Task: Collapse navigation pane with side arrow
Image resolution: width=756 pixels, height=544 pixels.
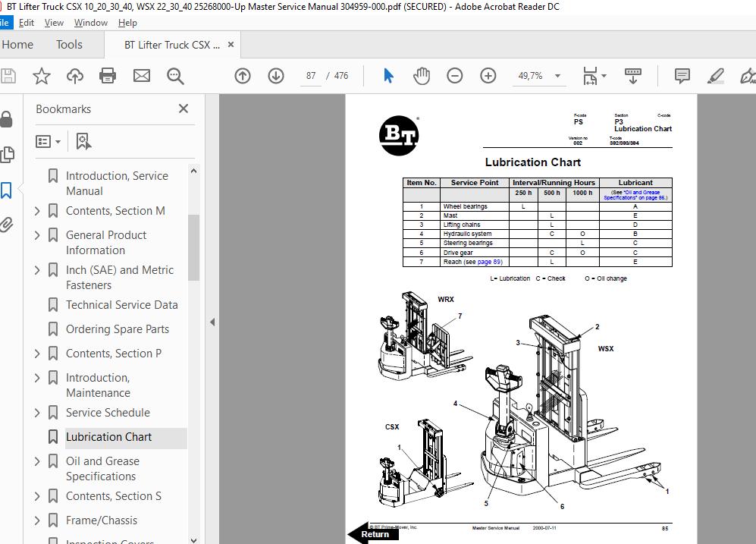Action: [x=212, y=322]
